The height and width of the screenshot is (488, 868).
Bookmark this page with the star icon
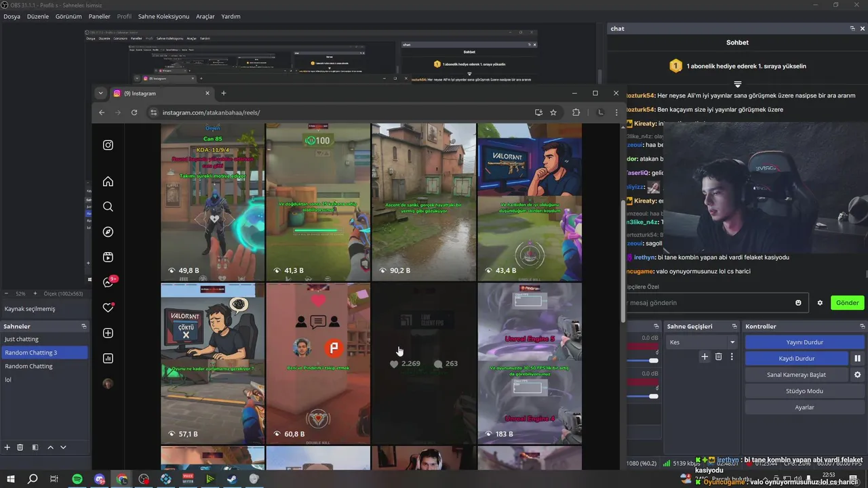[553, 113]
